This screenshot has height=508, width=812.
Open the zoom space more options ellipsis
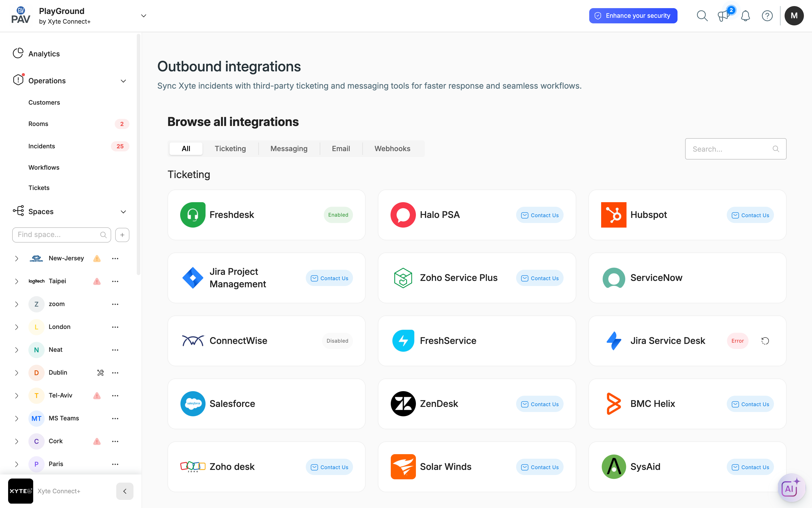115,304
